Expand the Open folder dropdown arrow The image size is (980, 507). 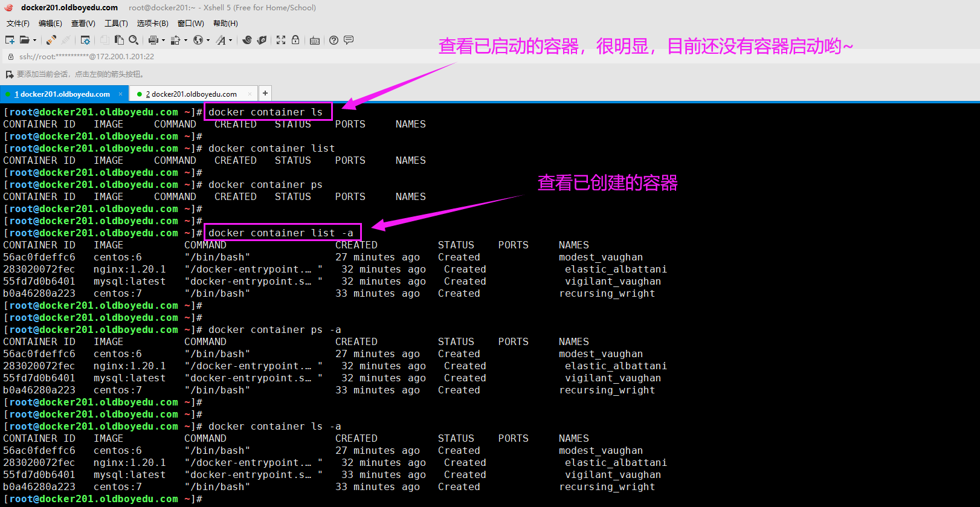pos(34,40)
